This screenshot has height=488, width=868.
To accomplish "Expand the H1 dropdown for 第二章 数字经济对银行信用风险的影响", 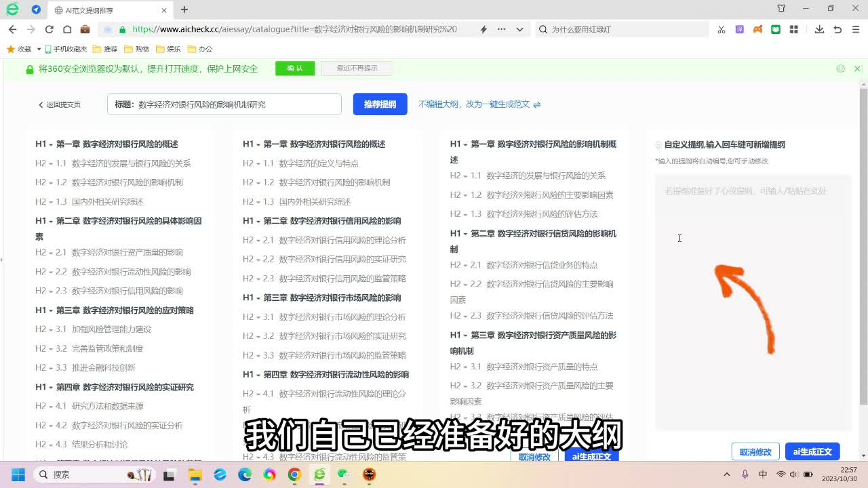I will click(x=252, y=221).
